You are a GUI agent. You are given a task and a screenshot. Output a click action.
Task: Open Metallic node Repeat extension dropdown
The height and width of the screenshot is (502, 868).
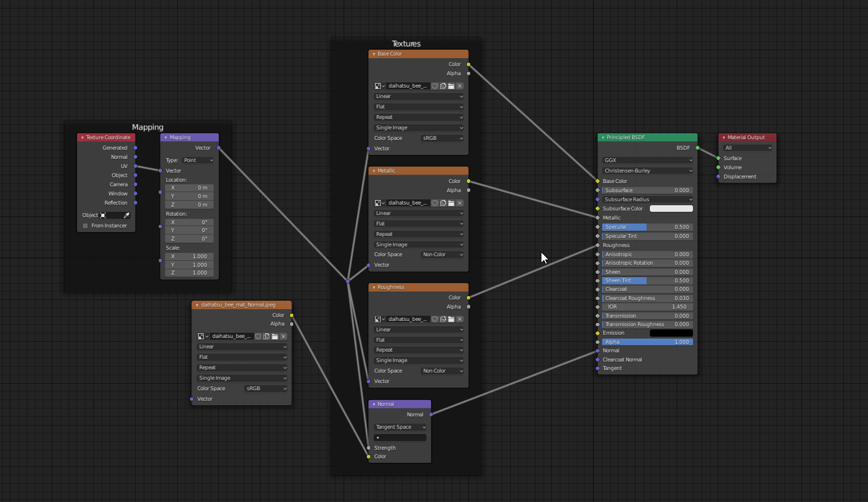pyautogui.click(x=419, y=234)
